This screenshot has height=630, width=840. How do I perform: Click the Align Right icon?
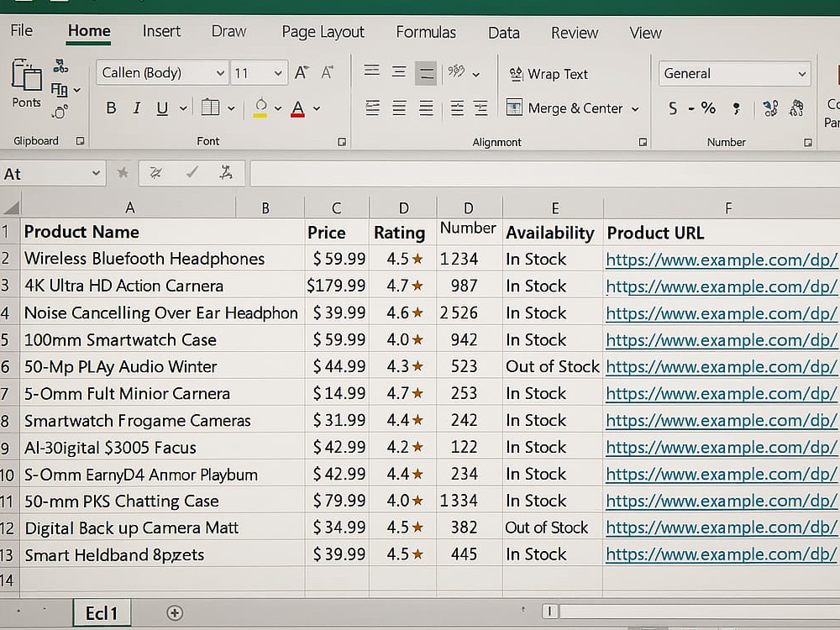click(426, 108)
